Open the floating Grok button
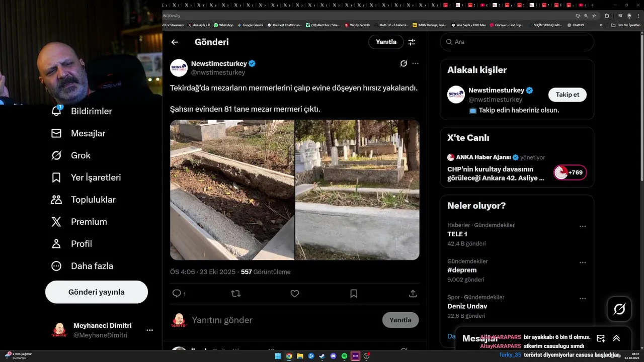This screenshot has width=644, height=362. [x=619, y=309]
